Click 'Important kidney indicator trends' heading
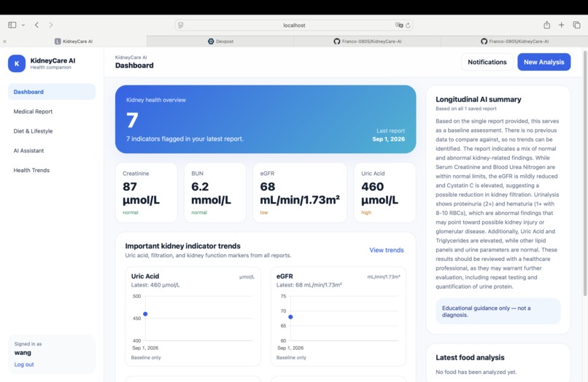The width and height of the screenshot is (588, 382). [182, 246]
